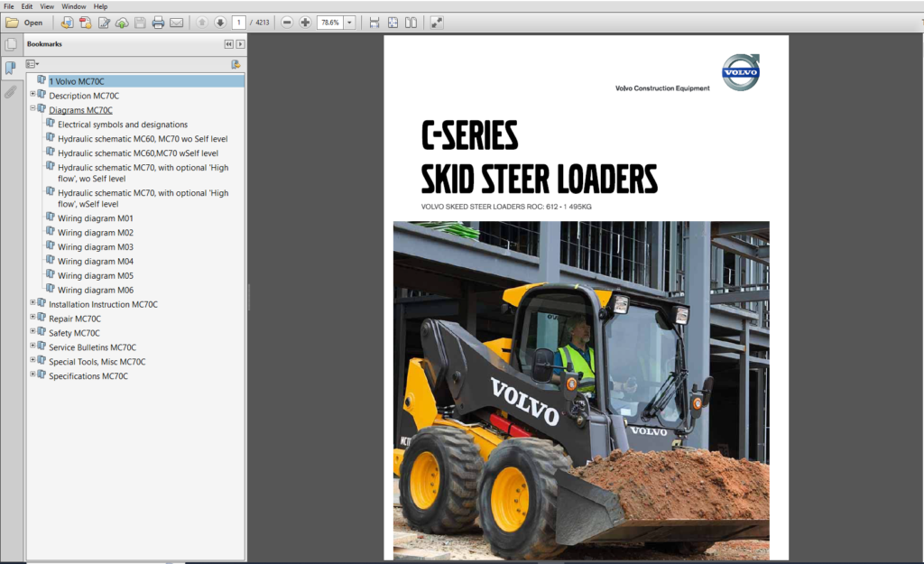Enter full screen mode via toolbar icon
Viewport: 924px width, 564px height.
[437, 23]
